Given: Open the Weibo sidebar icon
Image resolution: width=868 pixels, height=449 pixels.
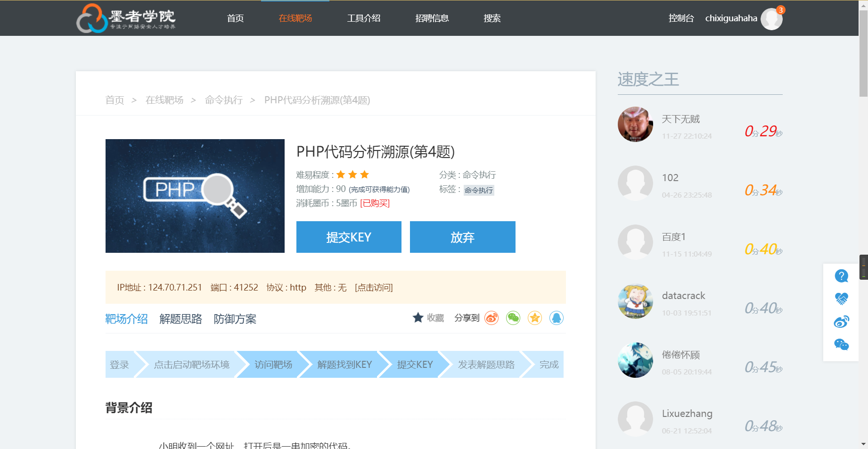Looking at the screenshot, I should click(841, 321).
